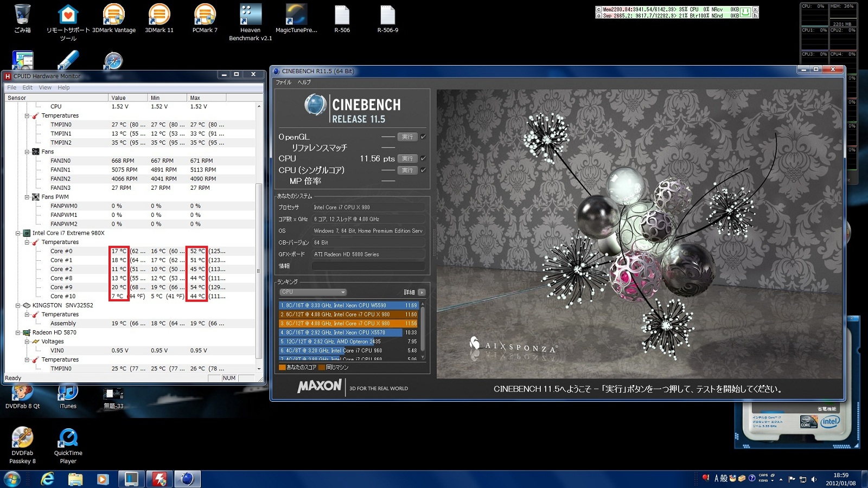This screenshot has height=488, width=868.
Task: Select the R-506 file icon on desktop
Action: (x=342, y=18)
